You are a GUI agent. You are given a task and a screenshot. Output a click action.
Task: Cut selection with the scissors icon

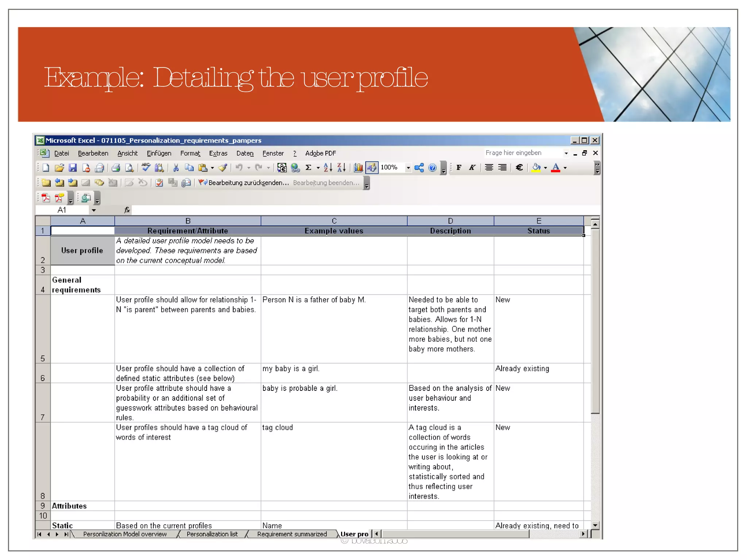[x=176, y=168]
